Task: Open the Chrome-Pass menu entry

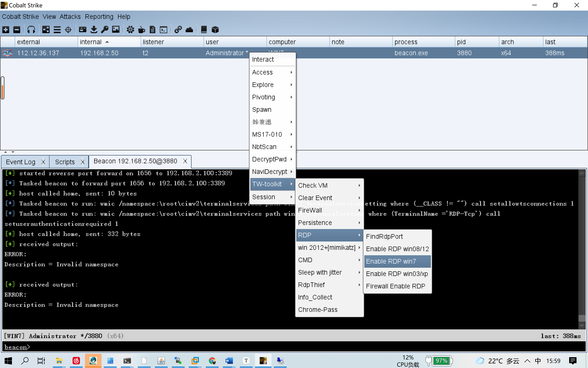Action: 329,310
